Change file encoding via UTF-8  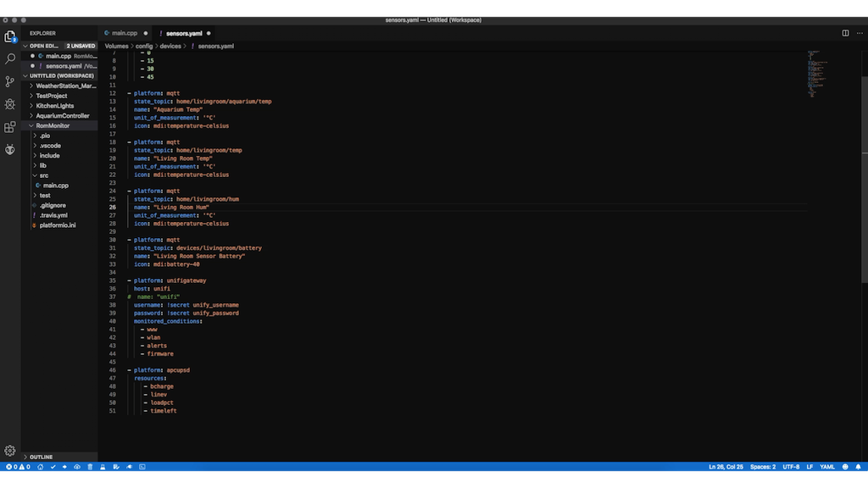coord(791,467)
